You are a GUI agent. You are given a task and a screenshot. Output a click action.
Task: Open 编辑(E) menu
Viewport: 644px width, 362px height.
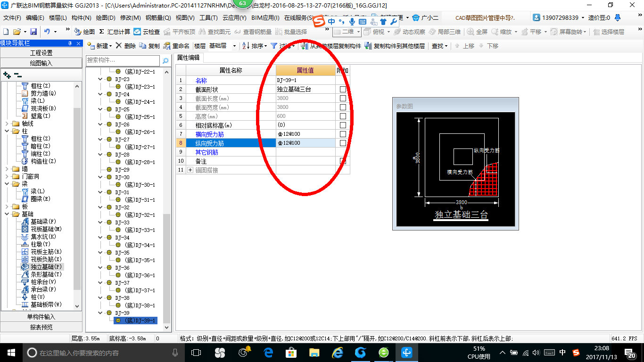[35, 18]
